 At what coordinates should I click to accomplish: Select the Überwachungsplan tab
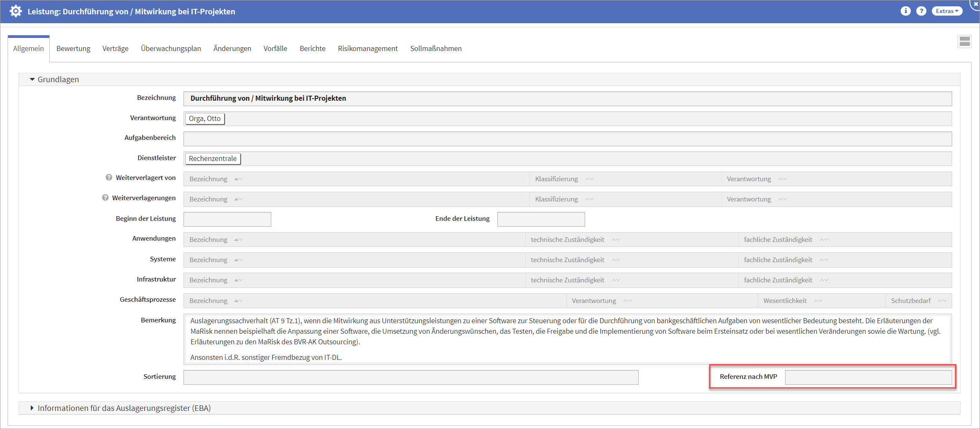(x=171, y=48)
